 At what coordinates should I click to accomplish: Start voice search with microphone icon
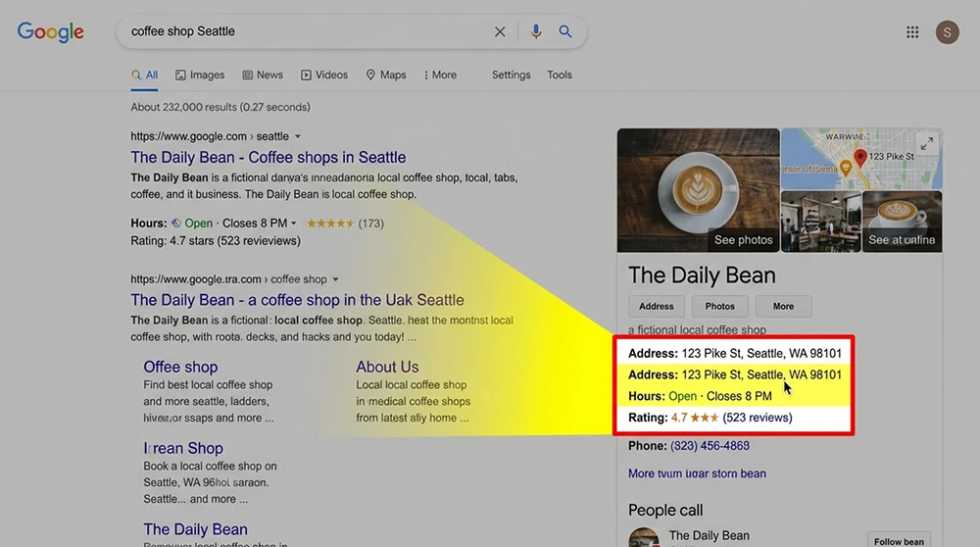(536, 31)
